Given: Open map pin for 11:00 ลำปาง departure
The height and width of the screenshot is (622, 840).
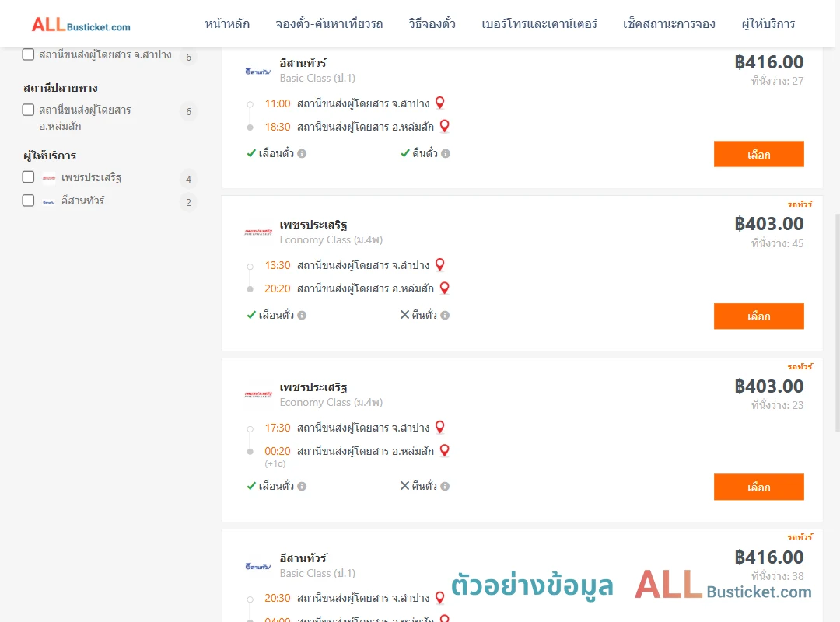Looking at the screenshot, I should click(439, 103).
